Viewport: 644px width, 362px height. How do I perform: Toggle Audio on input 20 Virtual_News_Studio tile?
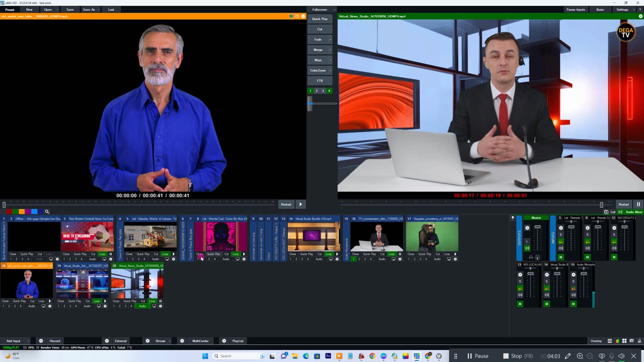(x=142, y=306)
